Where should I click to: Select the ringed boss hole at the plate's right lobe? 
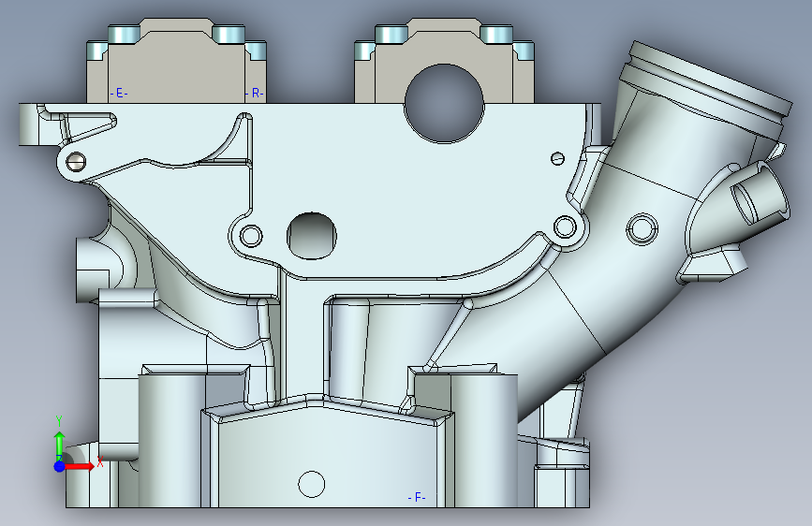coord(565,226)
